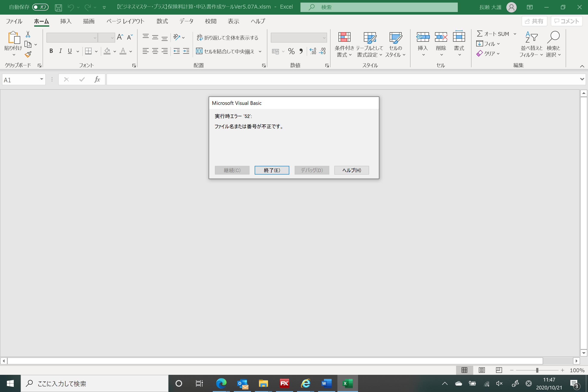Open the ファイル menu

(x=14, y=21)
